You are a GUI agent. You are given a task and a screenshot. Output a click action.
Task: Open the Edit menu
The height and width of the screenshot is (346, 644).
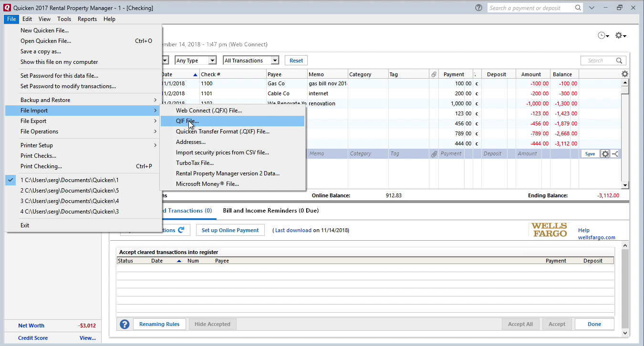coord(27,19)
